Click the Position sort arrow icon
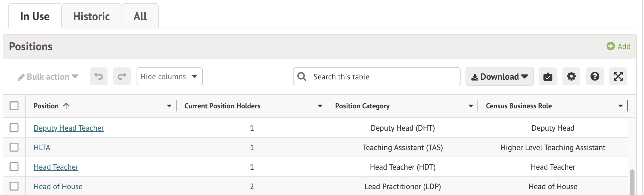 pyautogui.click(x=66, y=106)
